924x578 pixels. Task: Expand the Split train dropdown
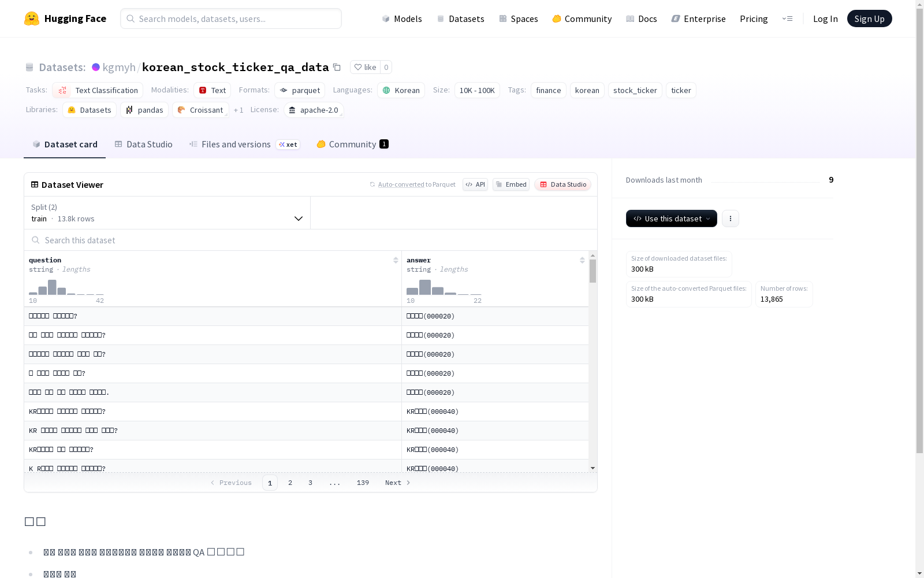pos(167,213)
